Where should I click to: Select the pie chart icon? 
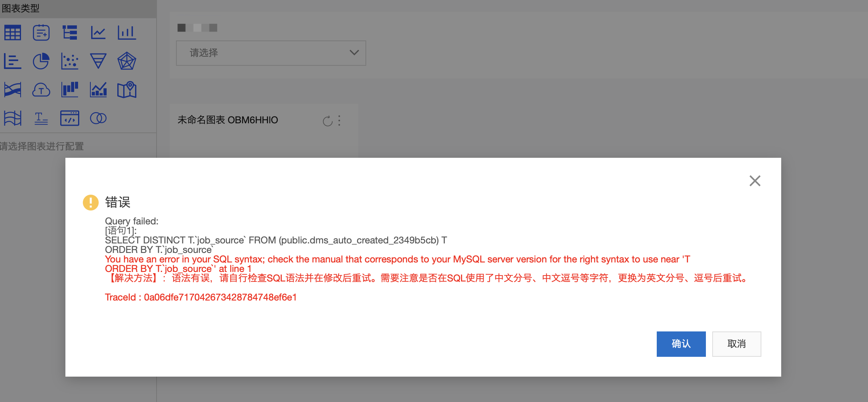click(x=41, y=61)
